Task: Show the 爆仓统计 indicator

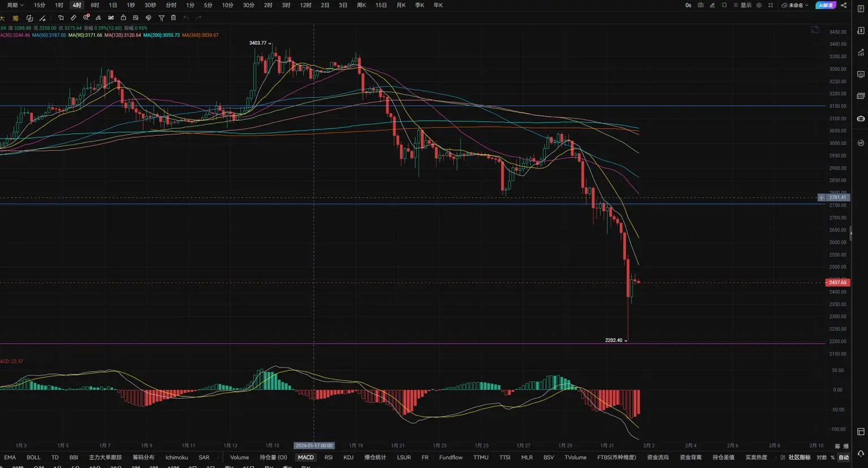Action: point(375,457)
